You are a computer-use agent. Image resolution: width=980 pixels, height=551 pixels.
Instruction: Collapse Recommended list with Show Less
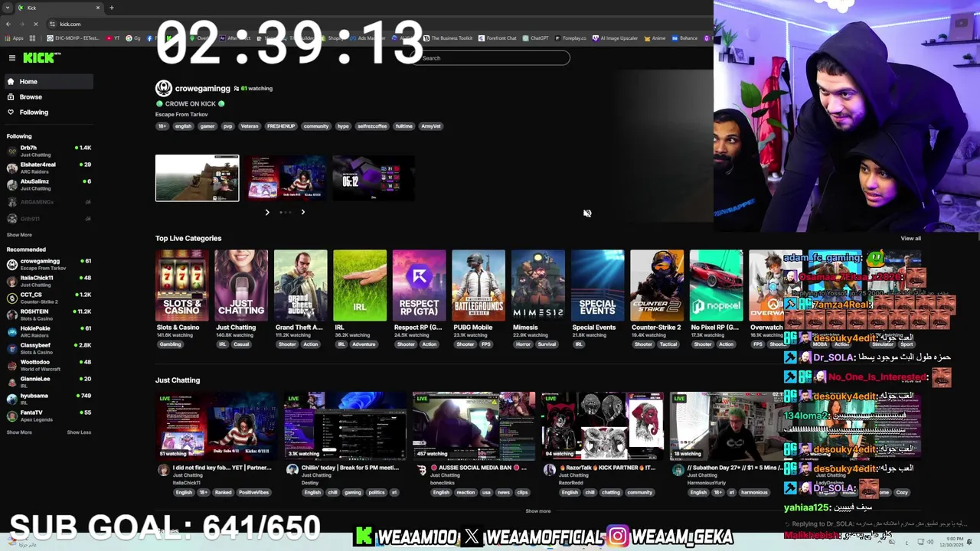(79, 432)
